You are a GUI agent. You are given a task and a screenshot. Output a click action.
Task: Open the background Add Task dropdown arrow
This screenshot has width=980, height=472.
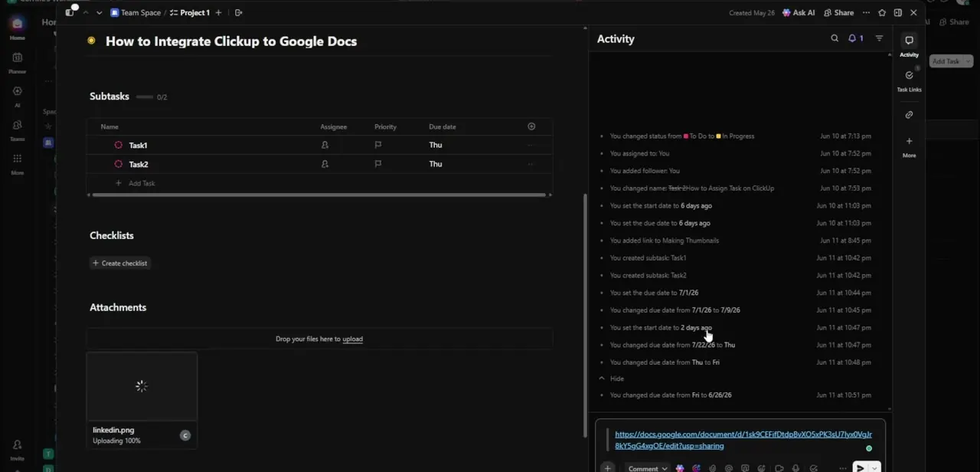[967, 61]
